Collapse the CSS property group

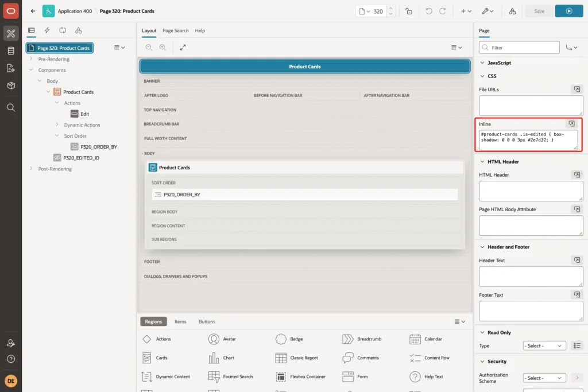pos(482,76)
